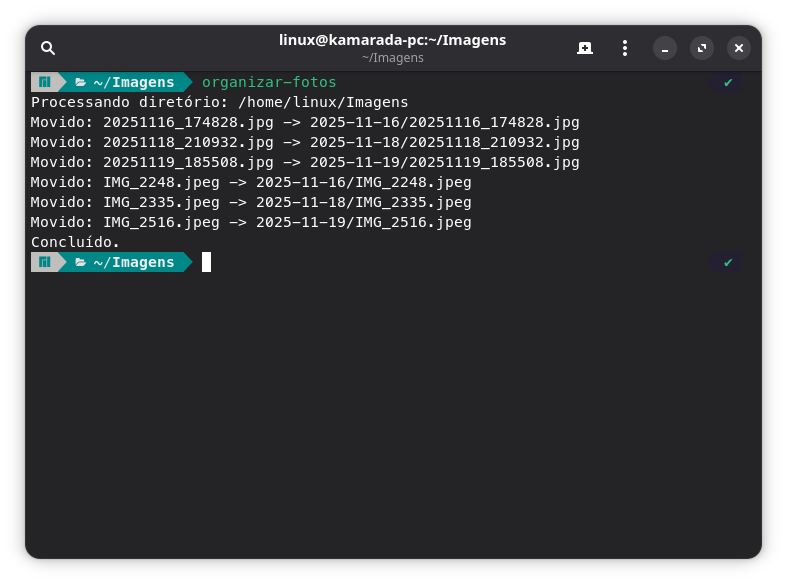787x584 pixels.
Task: Toggle maximize for the terminal window
Action: (702, 48)
